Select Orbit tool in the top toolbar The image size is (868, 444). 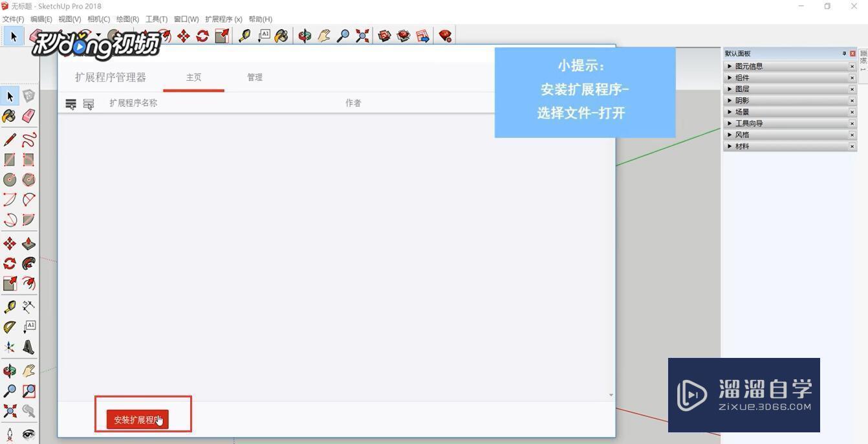click(x=305, y=36)
